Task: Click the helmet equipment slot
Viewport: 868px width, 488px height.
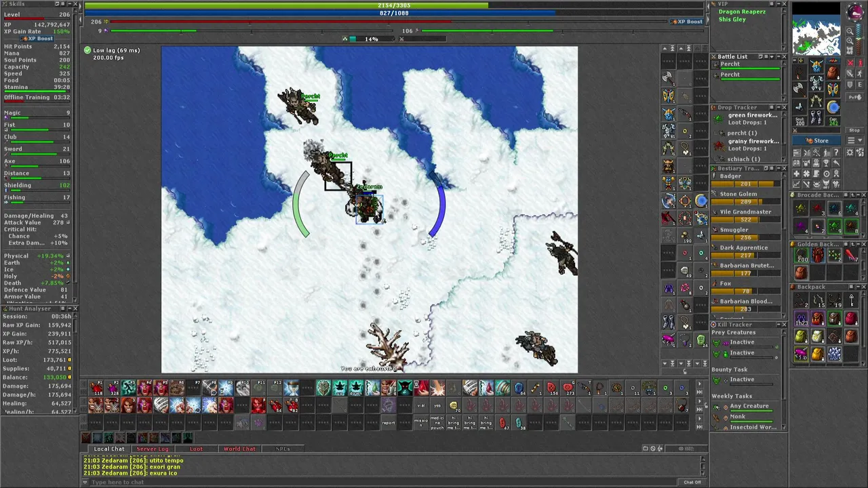Action: 816,66
